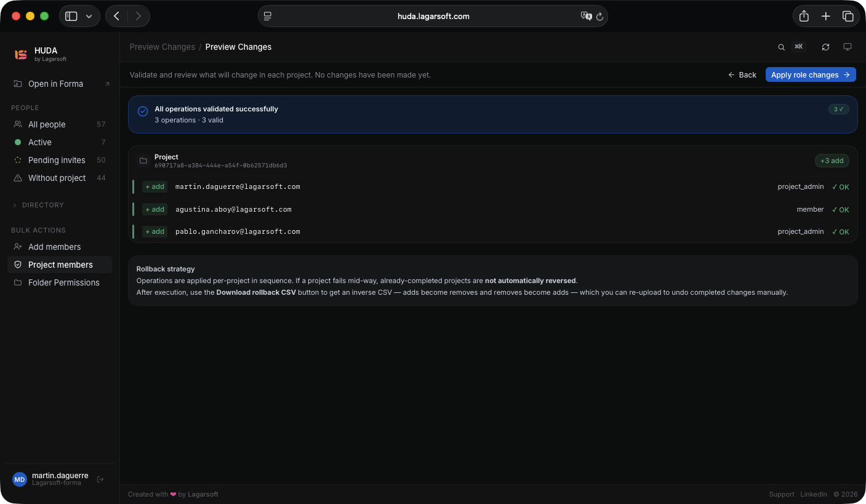Image resolution: width=866 pixels, height=504 pixels.
Task: Click the HUDA logo icon
Action: tap(21, 55)
